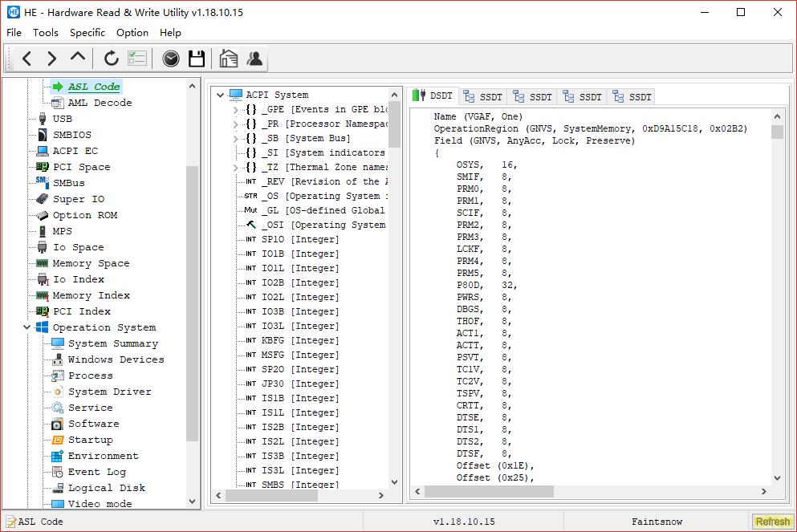Open the Tools menu

[x=46, y=33]
